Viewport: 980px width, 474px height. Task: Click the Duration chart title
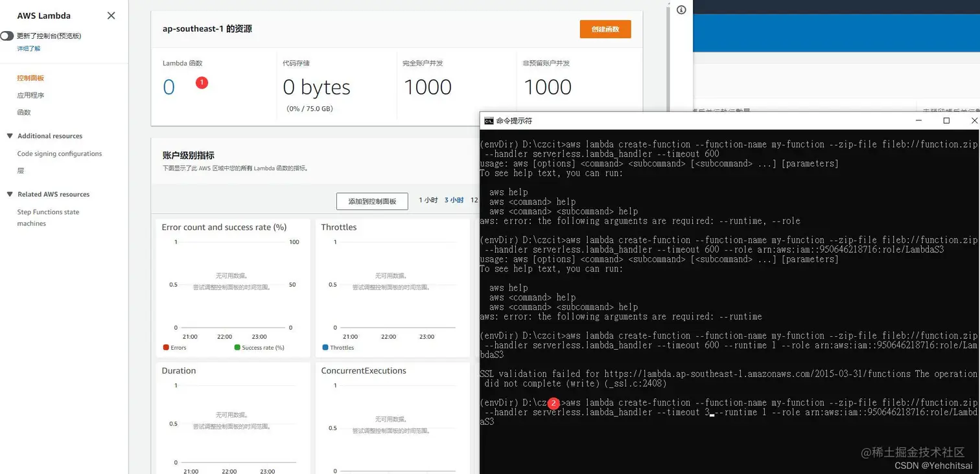(x=179, y=371)
